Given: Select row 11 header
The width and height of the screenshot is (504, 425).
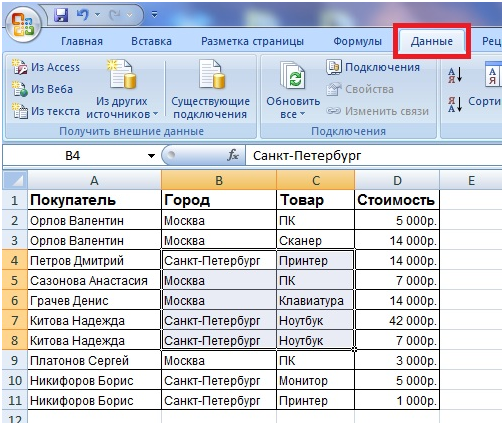Looking at the screenshot, I should tap(15, 400).
